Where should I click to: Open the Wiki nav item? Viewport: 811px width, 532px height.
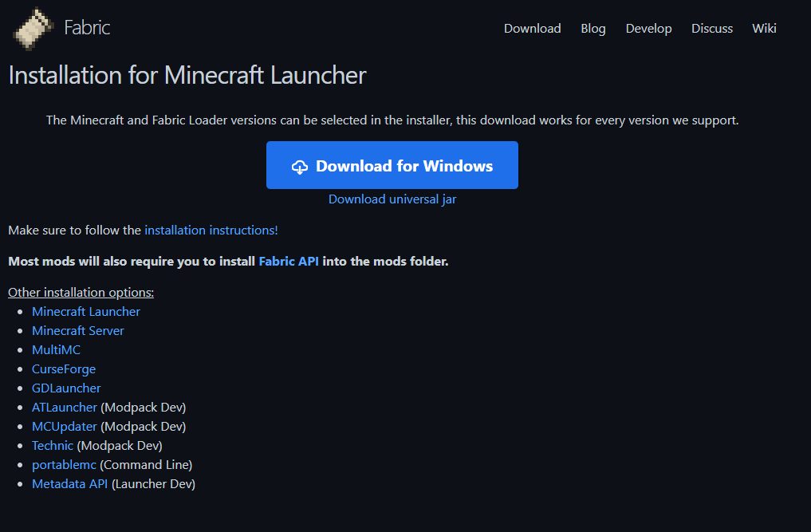[x=764, y=29]
